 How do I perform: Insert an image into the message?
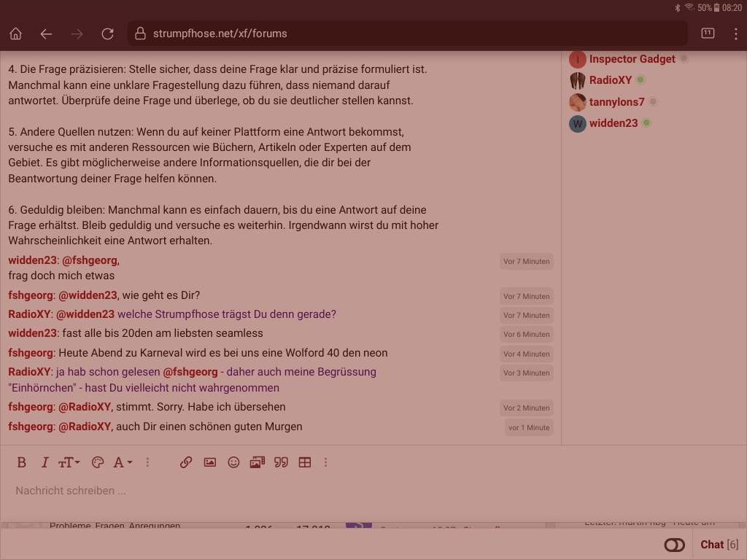click(x=210, y=462)
